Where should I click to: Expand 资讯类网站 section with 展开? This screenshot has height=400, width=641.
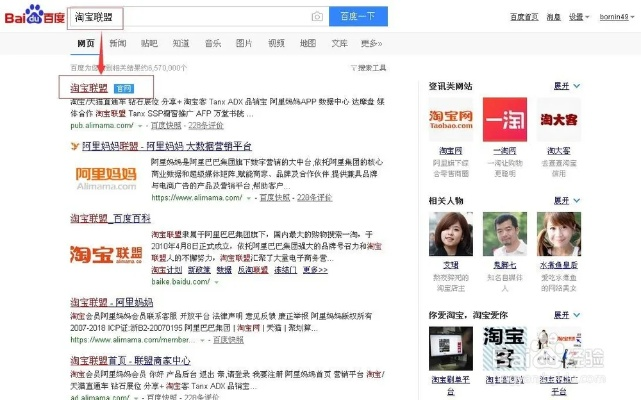coord(567,86)
